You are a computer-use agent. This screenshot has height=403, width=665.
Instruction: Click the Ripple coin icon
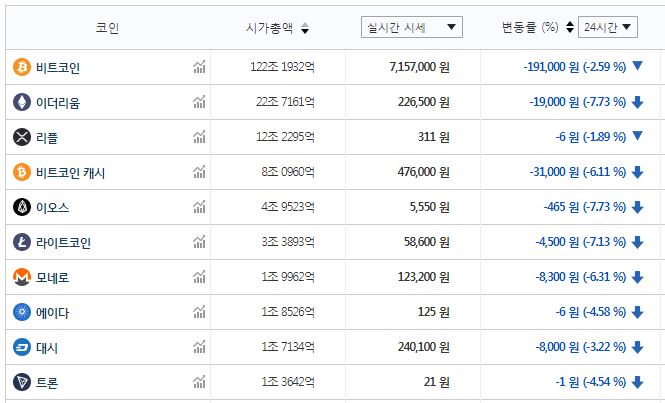[21, 137]
